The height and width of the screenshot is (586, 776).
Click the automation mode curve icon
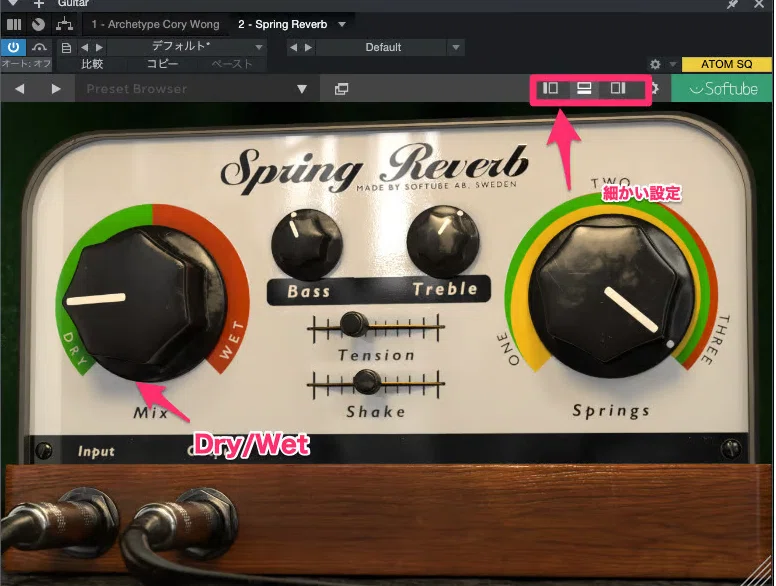pos(39,48)
